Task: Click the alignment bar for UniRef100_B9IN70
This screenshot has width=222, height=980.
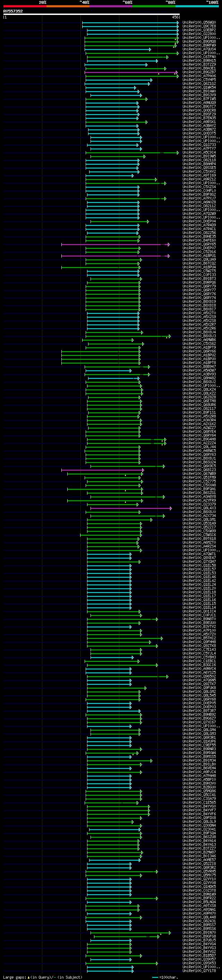Action: (x=131, y=933)
